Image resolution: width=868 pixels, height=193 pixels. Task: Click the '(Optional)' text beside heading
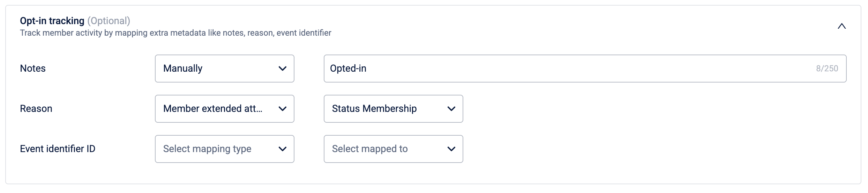tap(108, 21)
